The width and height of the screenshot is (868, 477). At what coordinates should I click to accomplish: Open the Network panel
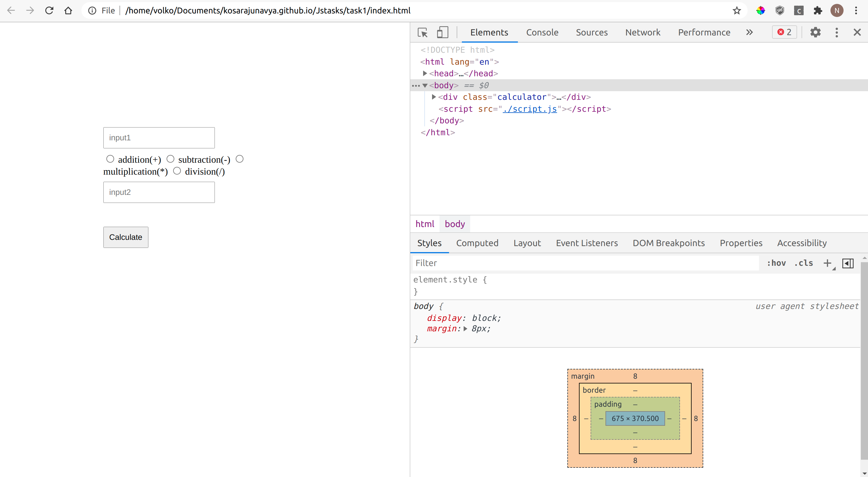coord(642,32)
